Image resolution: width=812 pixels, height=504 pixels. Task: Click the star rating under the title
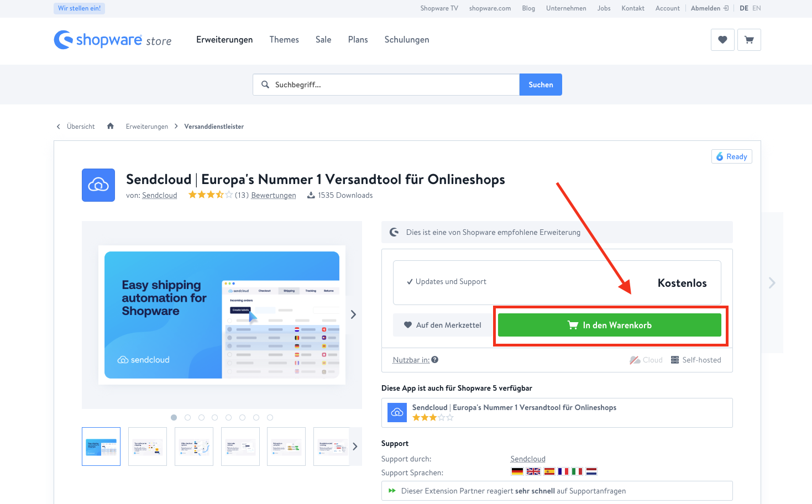click(x=210, y=195)
